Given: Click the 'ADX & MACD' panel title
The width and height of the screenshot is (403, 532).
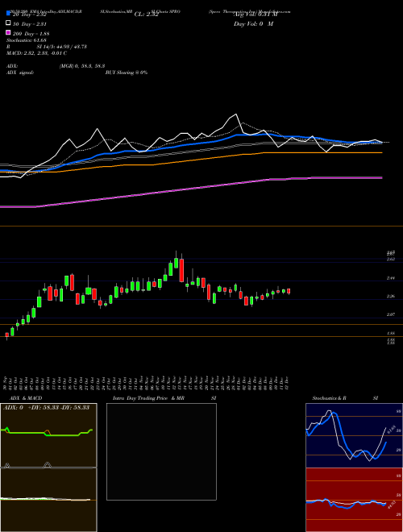Looking at the screenshot, I should click(x=26, y=398).
